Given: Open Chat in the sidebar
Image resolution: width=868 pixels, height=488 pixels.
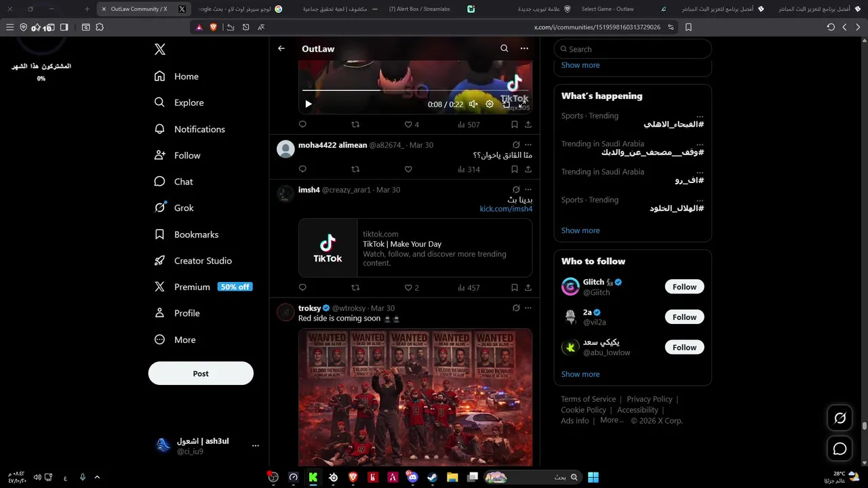Looking at the screenshot, I should tap(174, 182).
